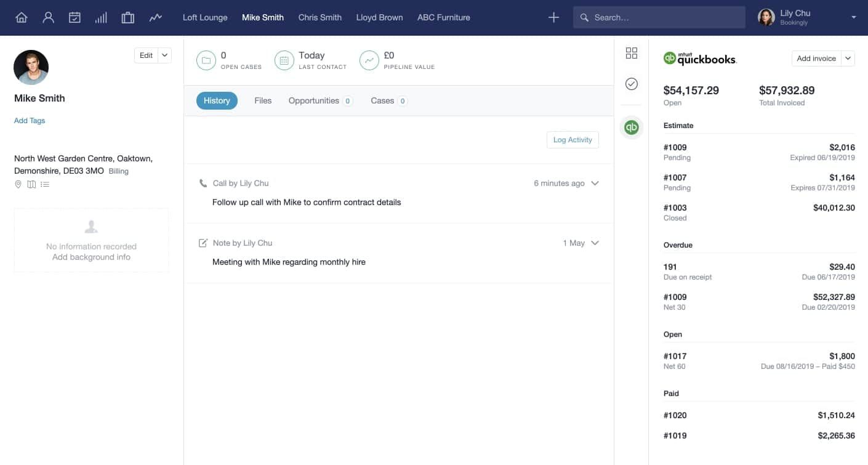Click the pipeline value chart icon

(369, 60)
